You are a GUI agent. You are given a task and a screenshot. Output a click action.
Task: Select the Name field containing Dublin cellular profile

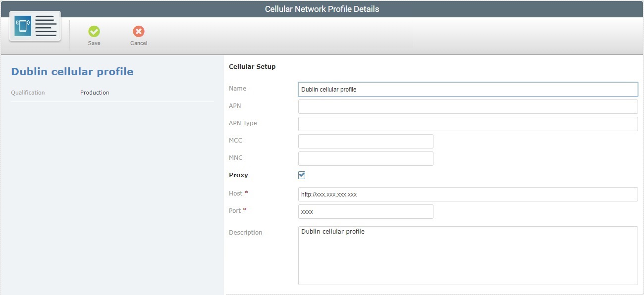point(468,89)
